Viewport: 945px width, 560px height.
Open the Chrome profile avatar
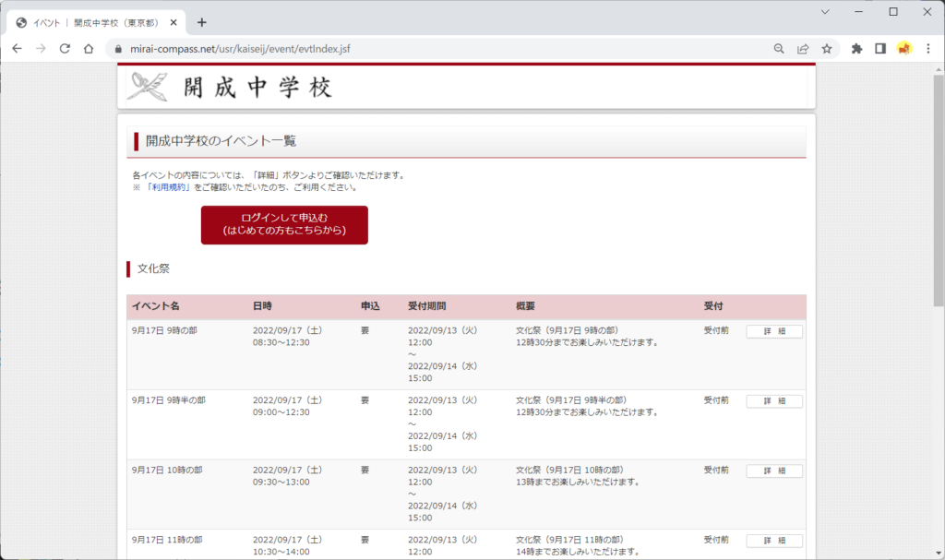[x=904, y=49]
